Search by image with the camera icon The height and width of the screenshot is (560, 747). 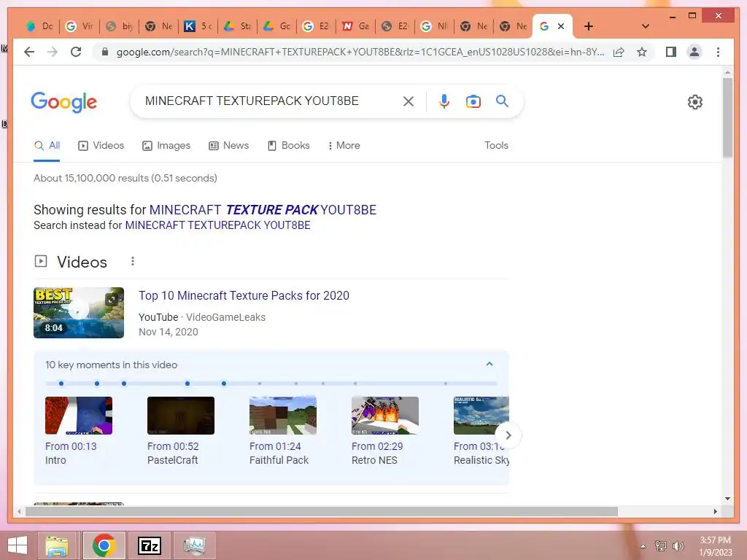coord(473,101)
